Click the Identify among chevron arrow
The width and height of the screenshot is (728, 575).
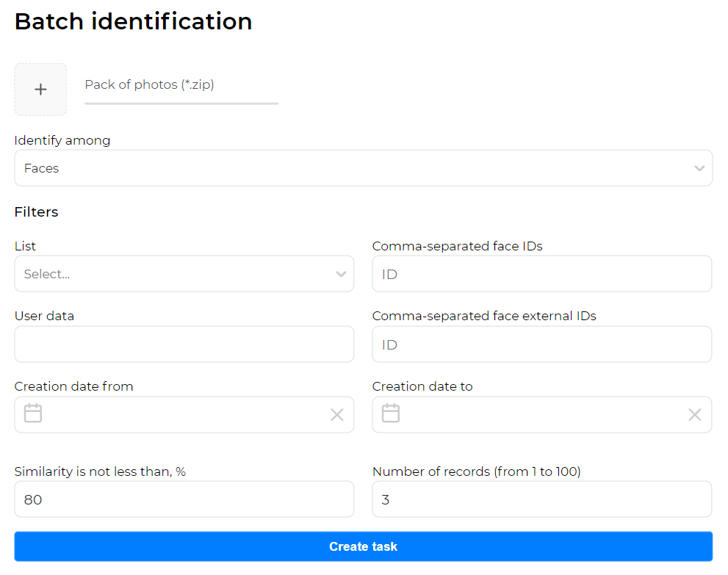coord(699,169)
